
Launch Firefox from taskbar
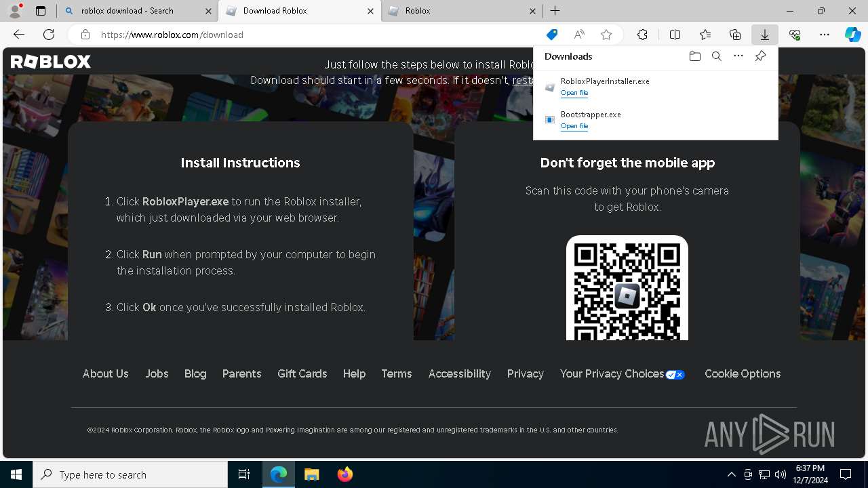click(345, 474)
